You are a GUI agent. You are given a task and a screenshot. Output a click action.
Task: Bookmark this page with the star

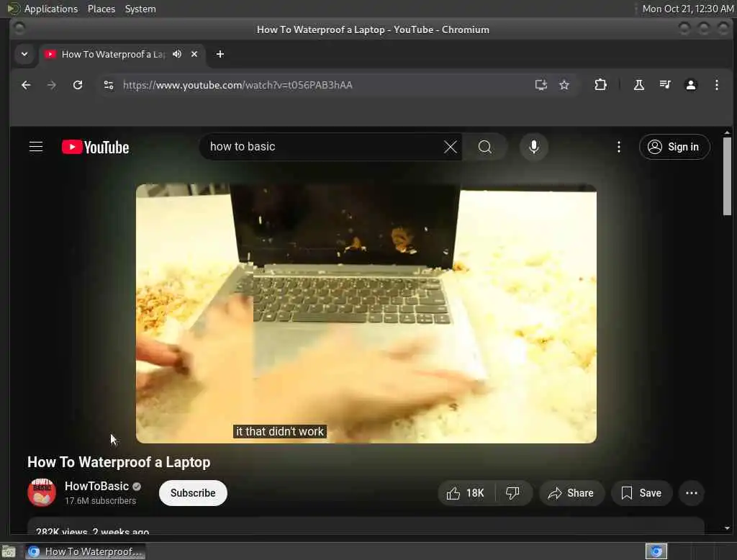(x=564, y=85)
